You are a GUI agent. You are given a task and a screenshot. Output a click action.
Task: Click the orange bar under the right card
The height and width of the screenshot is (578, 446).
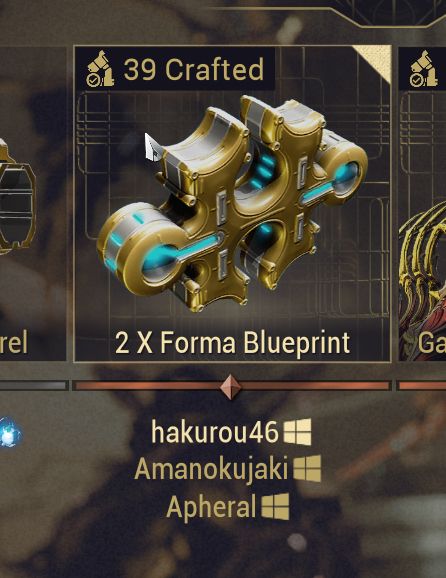click(x=421, y=386)
